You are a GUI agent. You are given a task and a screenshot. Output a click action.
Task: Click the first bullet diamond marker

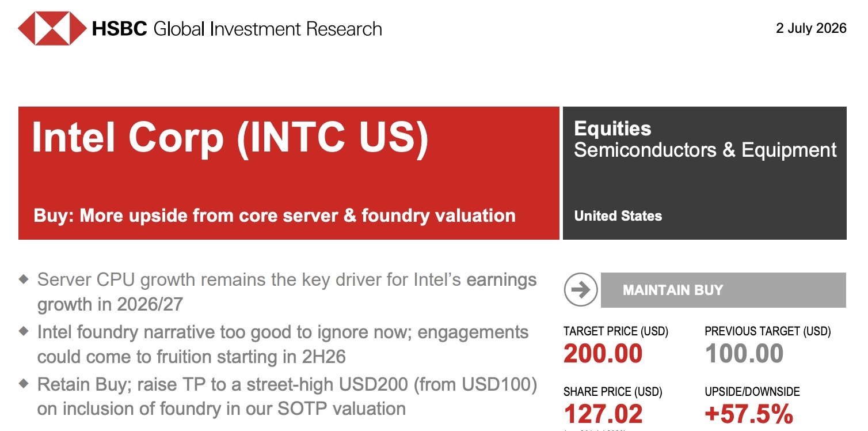point(24,279)
